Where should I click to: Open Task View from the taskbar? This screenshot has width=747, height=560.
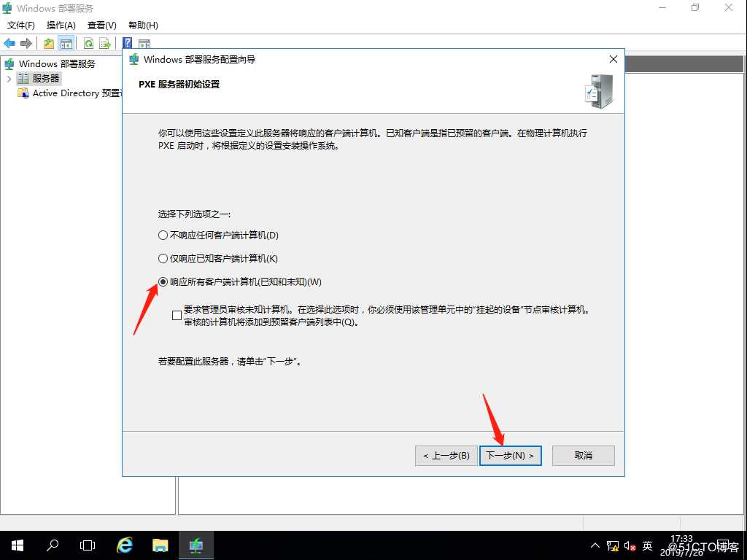click(x=88, y=545)
